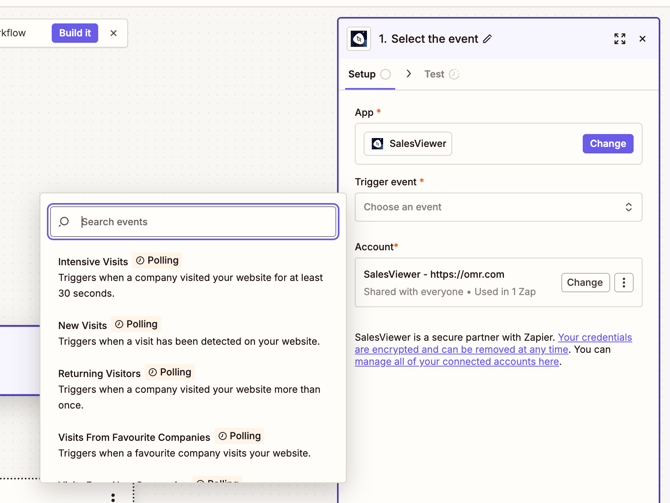Click the Setup status circle indicator

(x=385, y=74)
